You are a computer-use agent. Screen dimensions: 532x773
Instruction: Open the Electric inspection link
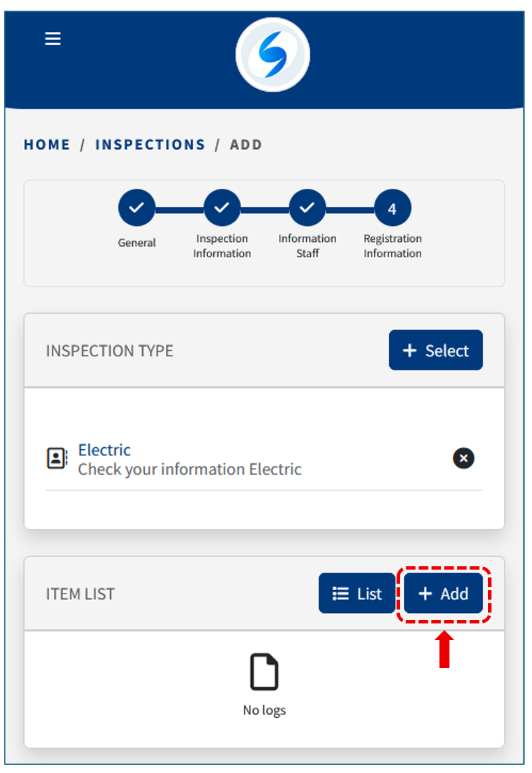[104, 450]
